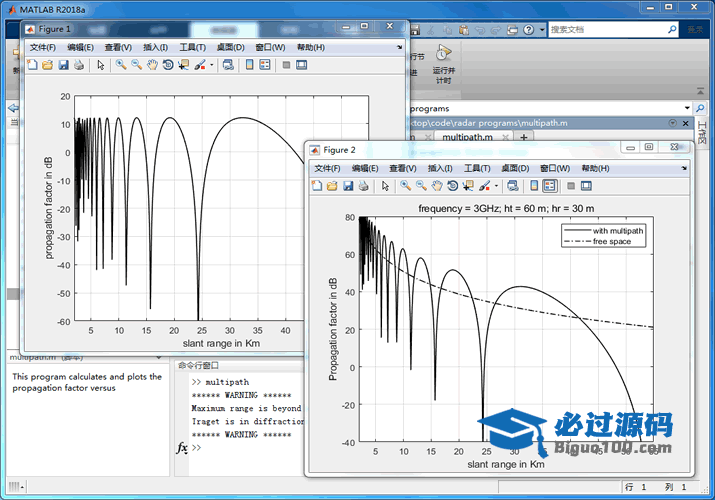Click 运行并计时 run and time button
715x500 pixels.
point(443,64)
